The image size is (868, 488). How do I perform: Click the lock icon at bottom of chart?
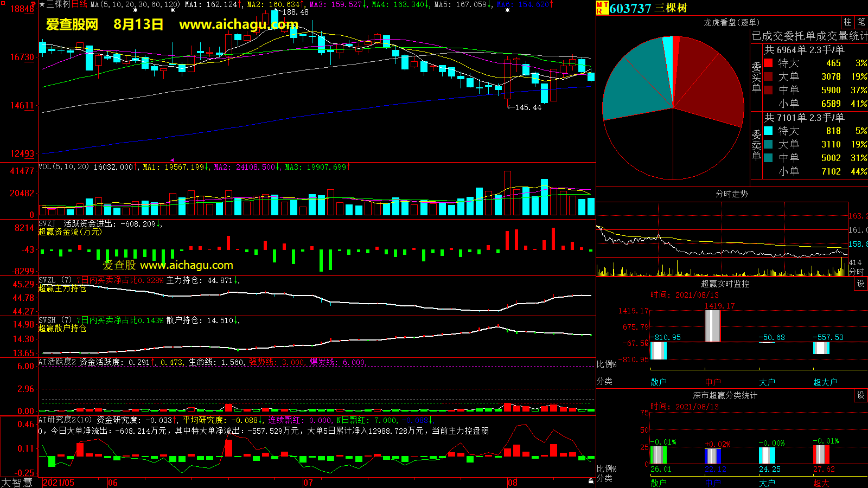pyautogui.click(x=591, y=481)
